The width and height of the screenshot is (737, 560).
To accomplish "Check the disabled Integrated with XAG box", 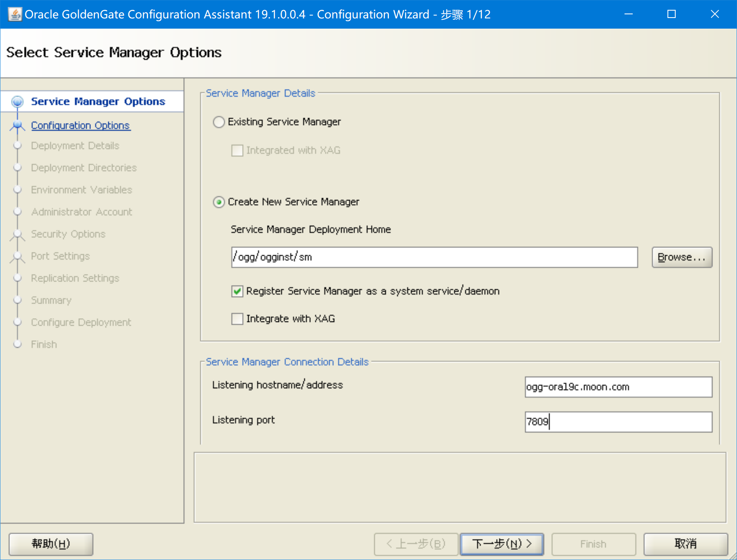I will tap(237, 151).
